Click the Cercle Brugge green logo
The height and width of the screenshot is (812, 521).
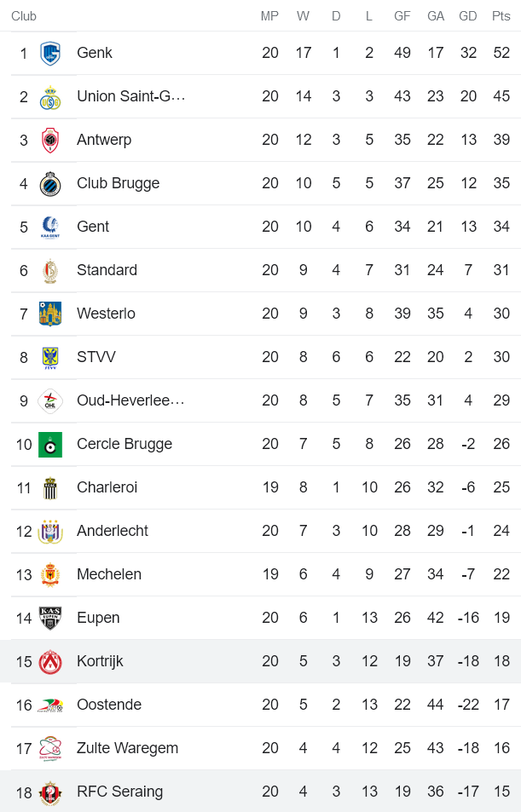click(x=50, y=445)
